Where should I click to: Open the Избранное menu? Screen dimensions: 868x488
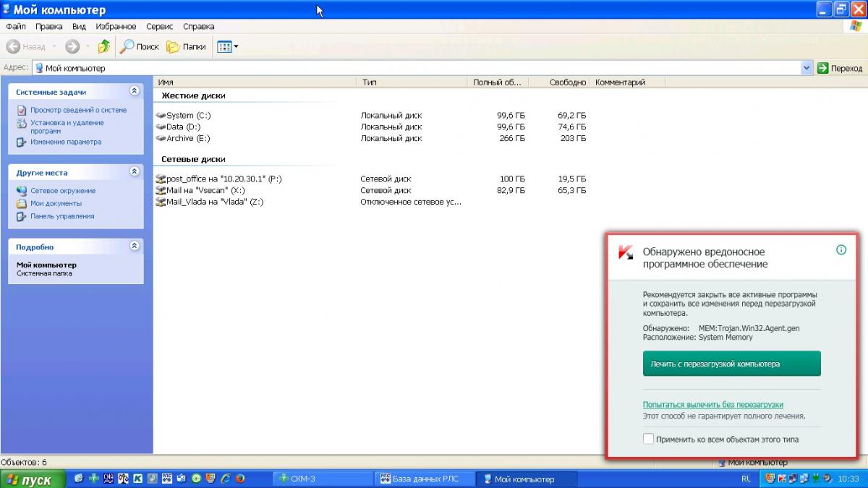pyautogui.click(x=116, y=27)
